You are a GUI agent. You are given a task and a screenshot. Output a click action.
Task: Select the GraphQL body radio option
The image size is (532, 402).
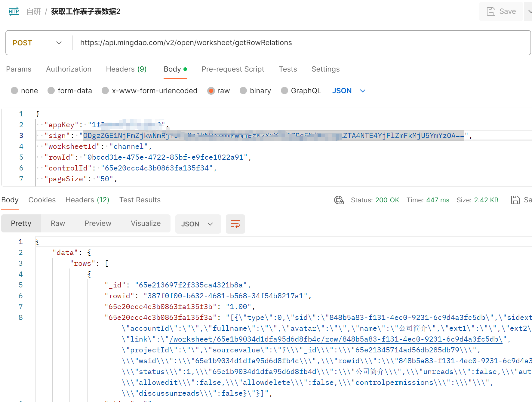(x=284, y=91)
